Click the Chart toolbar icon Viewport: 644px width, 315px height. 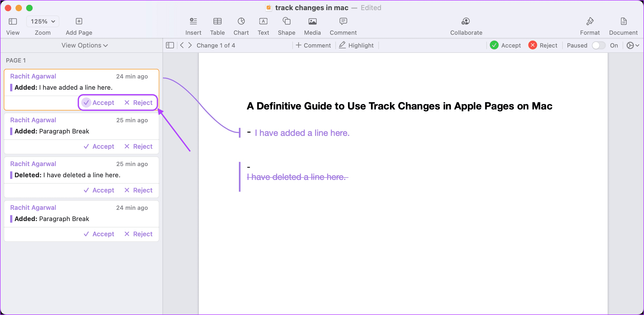(241, 21)
